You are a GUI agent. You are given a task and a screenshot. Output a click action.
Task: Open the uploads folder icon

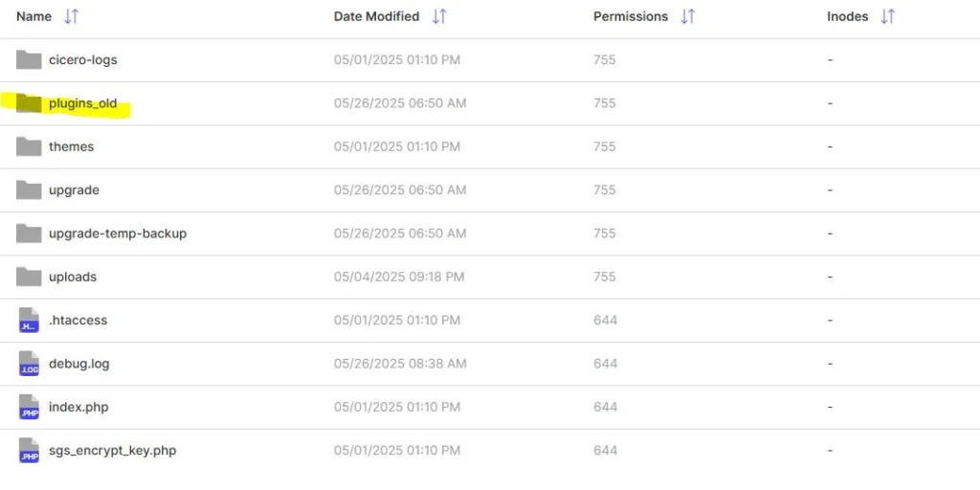[x=29, y=277]
